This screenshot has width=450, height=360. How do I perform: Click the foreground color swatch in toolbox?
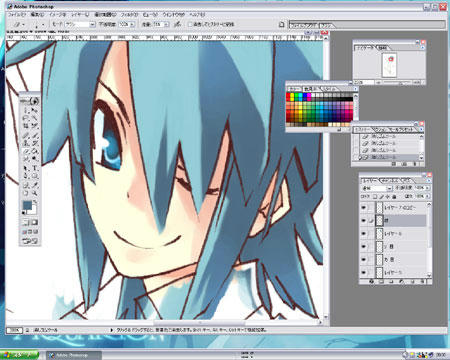pos(27,205)
